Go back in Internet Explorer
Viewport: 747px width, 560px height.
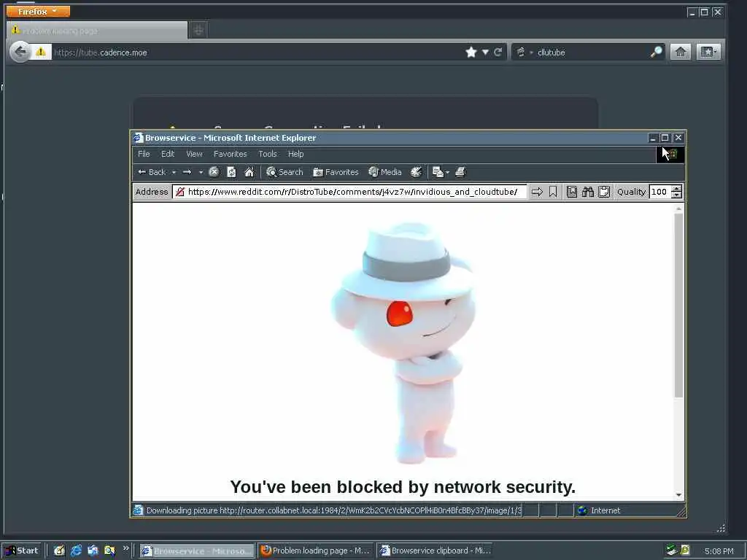(152, 172)
